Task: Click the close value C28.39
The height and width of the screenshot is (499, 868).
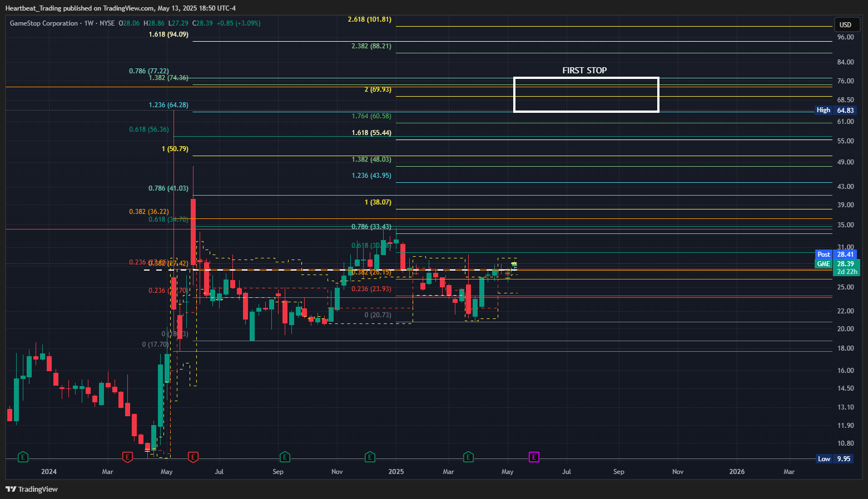Action: click(x=202, y=23)
